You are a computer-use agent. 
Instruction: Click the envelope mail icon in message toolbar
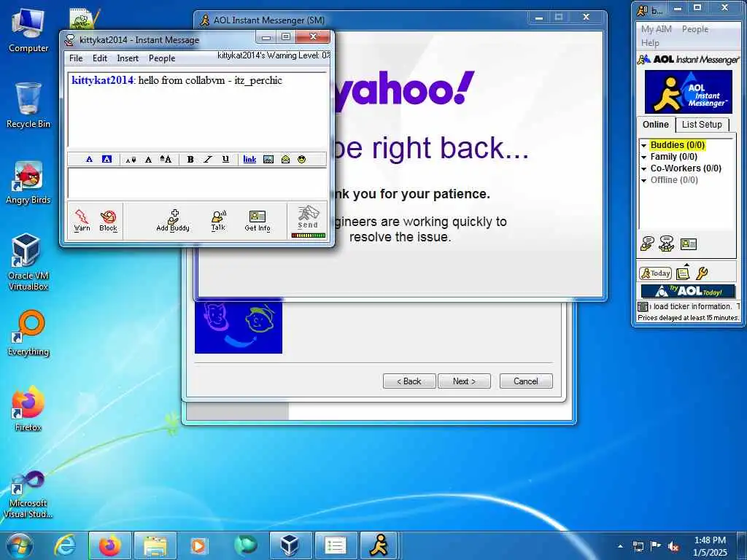[x=285, y=160]
